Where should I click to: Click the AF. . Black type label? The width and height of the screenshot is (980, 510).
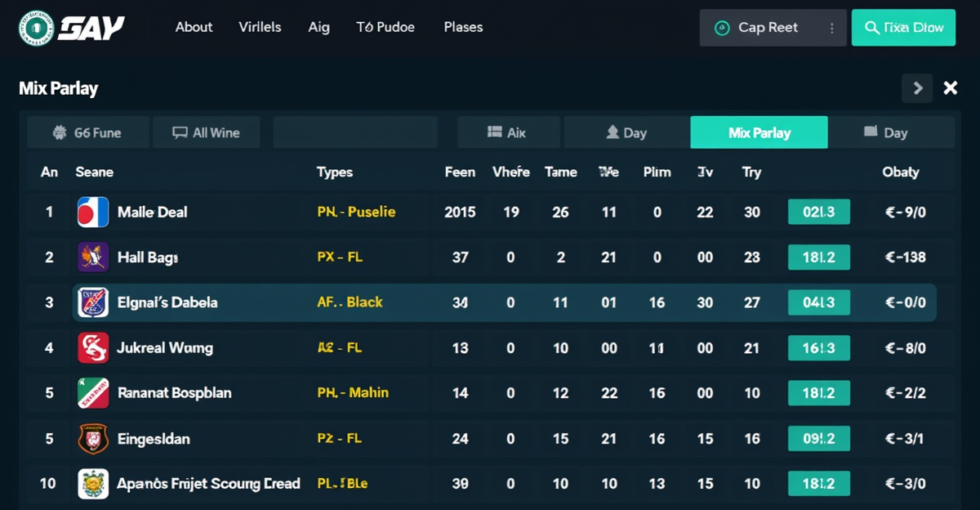(350, 302)
